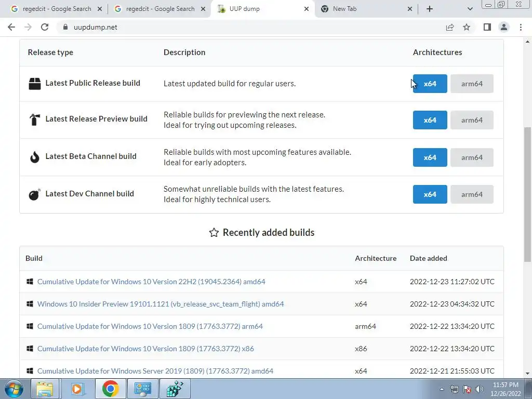Choose x64 for Latest Dev Channel build
532x399 pixels.
(x=430, y=194)
